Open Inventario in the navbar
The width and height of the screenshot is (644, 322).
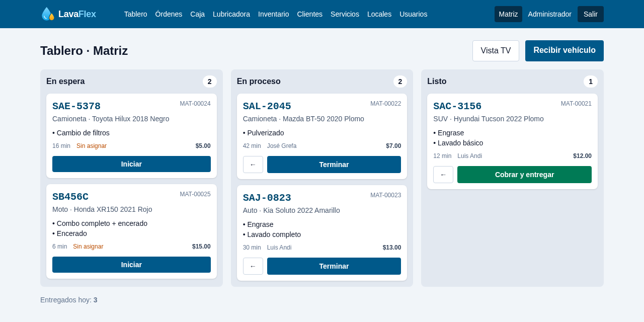click(x=274, y=14)
